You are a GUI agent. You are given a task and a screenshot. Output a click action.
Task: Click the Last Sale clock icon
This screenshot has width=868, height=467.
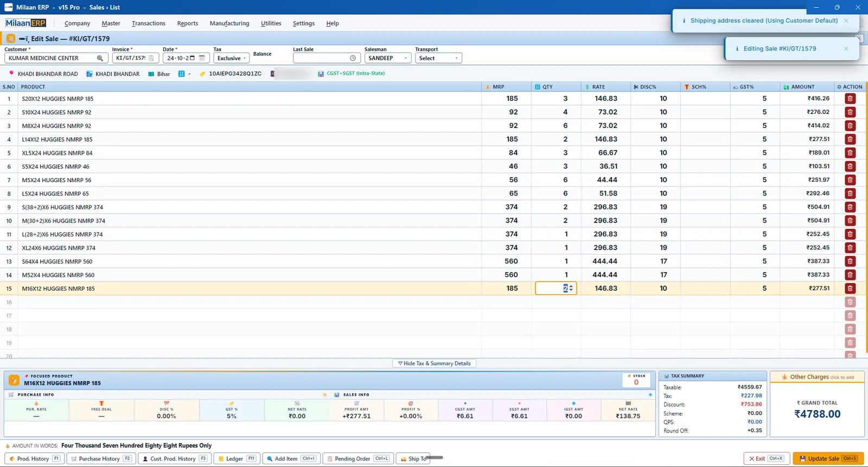[x=353, y=58]
